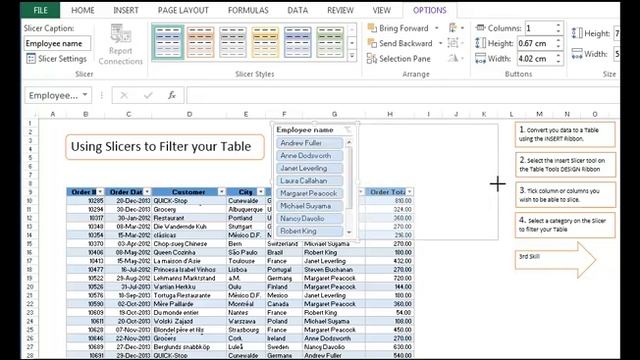The image size is (640, 360).
Task: Switch to the HOME ribbon tab
Action: [82, 11]
